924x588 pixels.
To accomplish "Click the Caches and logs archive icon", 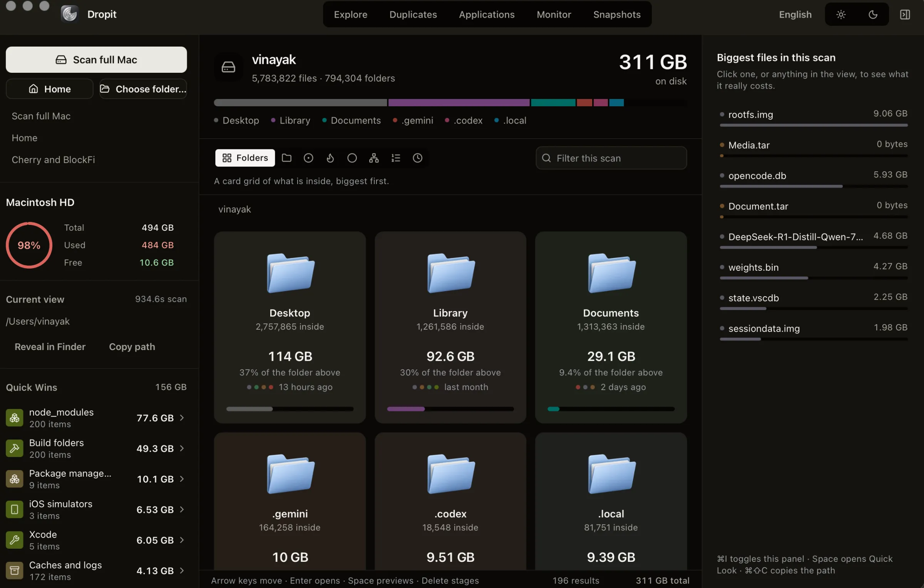I will pos(15,571).
